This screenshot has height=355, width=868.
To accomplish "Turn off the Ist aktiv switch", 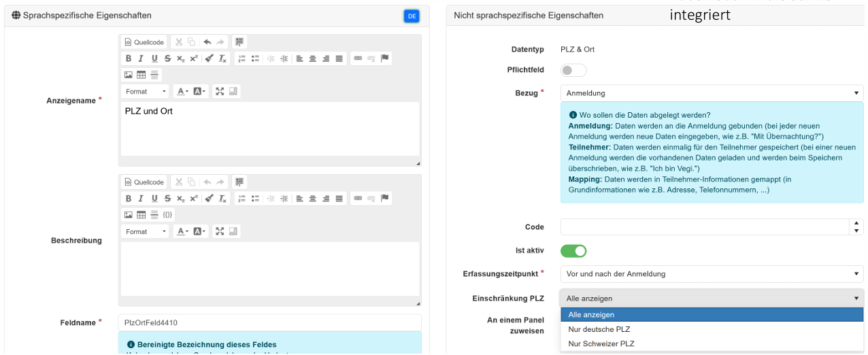I will [573, 251].
